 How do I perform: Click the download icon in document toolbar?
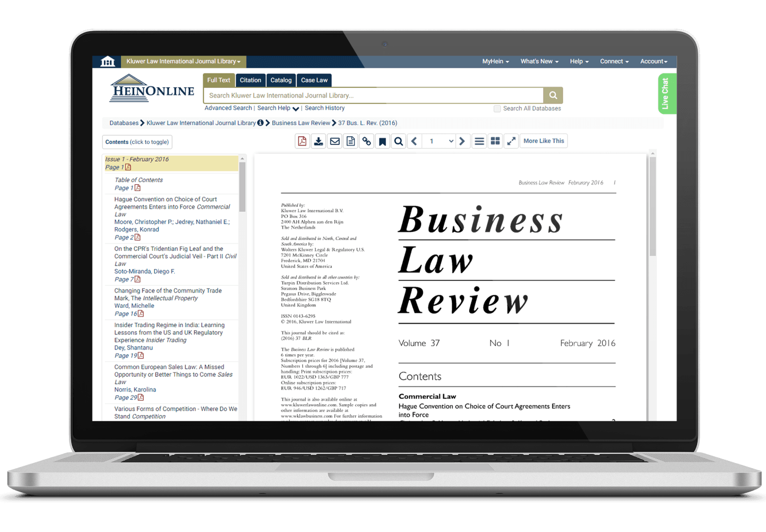coord(319,141)
